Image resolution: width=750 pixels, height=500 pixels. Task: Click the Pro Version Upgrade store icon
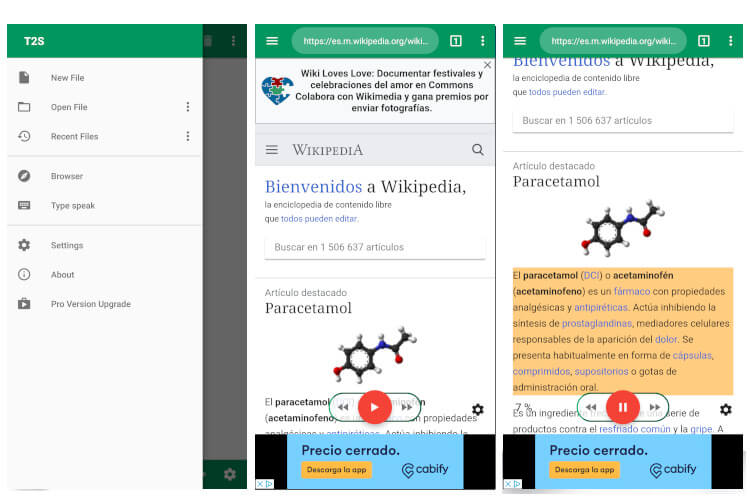pyautogui.click(x=24, y=303)
